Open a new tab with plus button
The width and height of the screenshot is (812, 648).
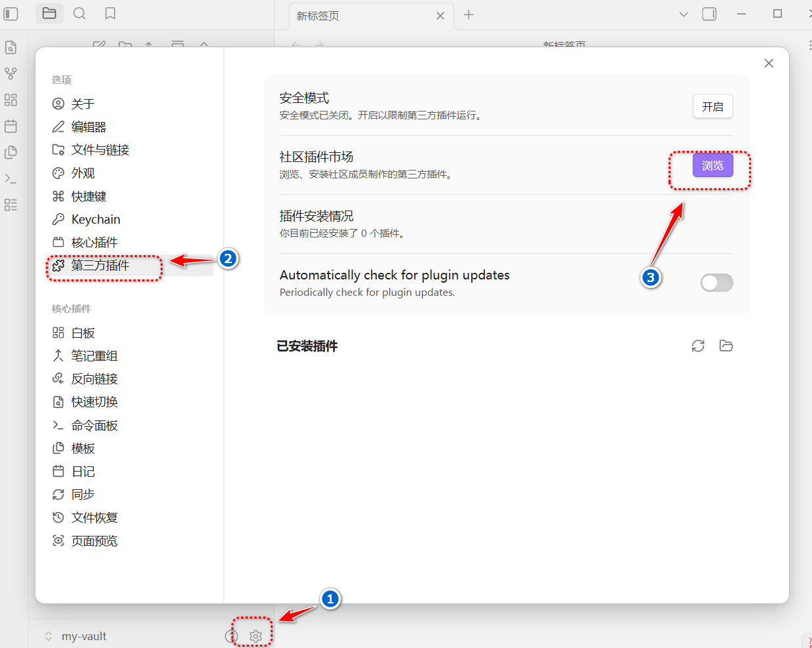coord(469,15)
